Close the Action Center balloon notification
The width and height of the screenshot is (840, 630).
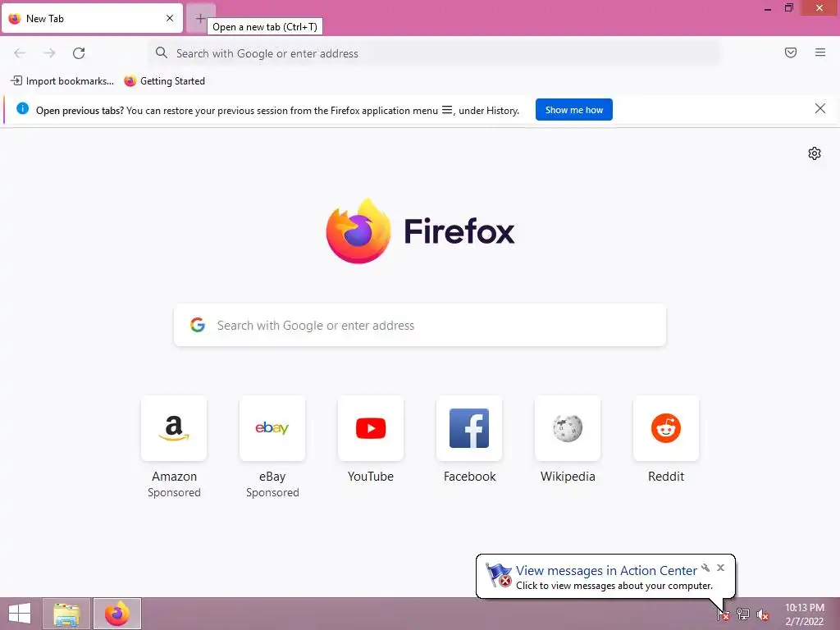click(x=720, y=568)
